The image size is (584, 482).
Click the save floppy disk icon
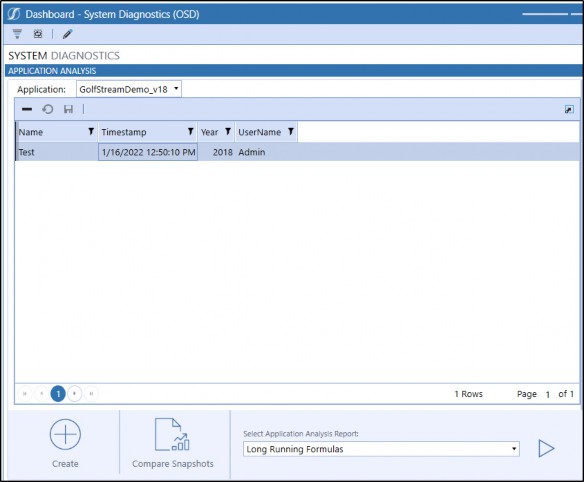tap(68, 109)
